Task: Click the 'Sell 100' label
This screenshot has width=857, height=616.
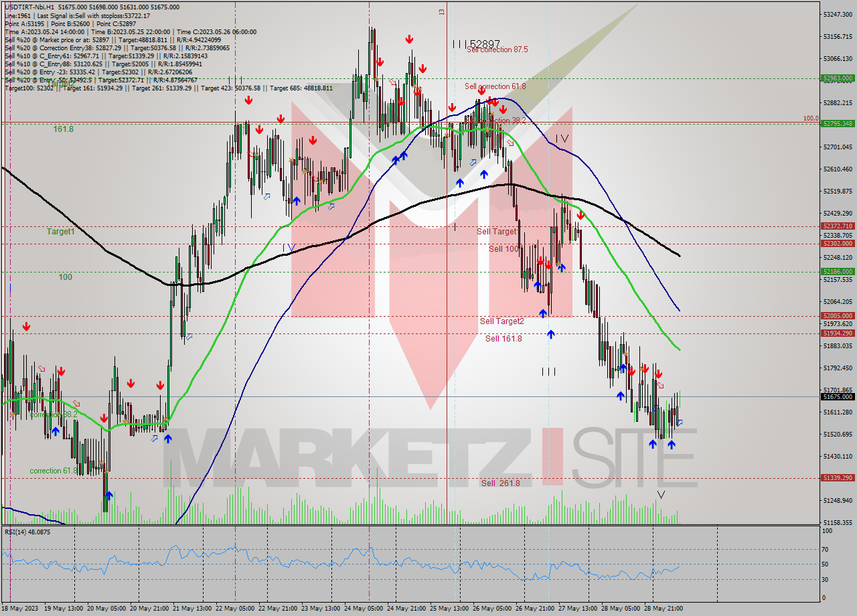Action: click(504, 249)
